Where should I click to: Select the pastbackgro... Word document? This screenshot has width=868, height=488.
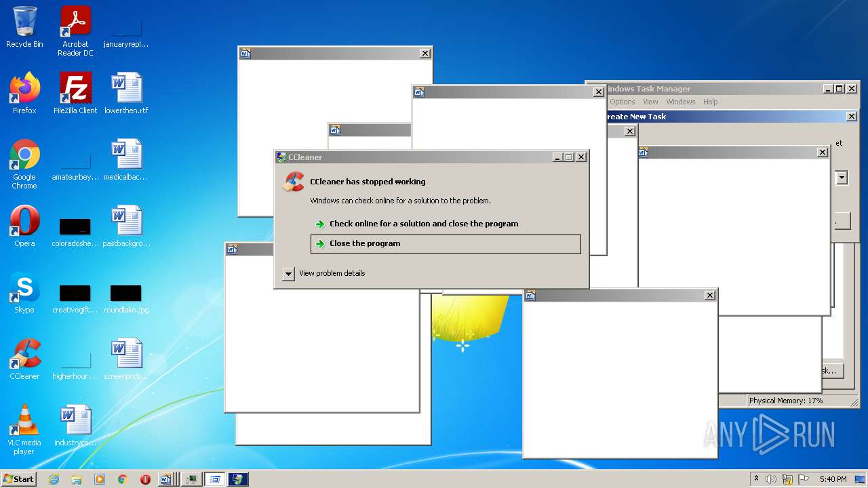[126, 226]
